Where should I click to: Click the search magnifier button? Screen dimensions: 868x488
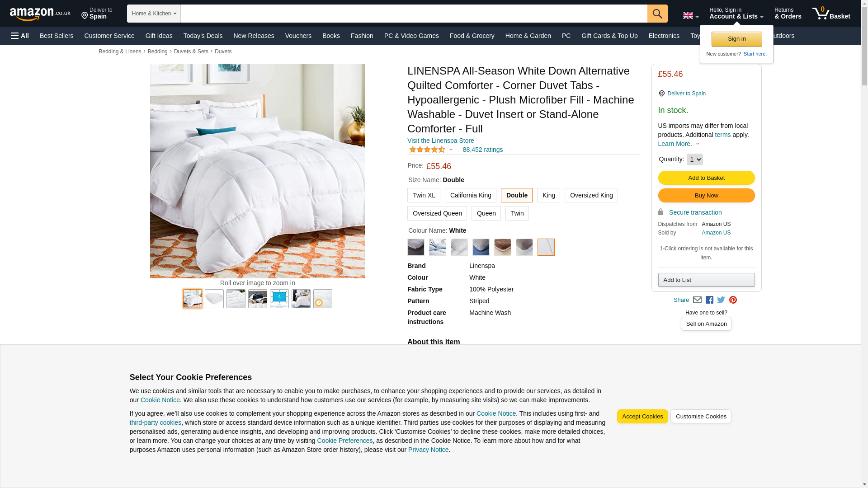click(x=657, y=14)
